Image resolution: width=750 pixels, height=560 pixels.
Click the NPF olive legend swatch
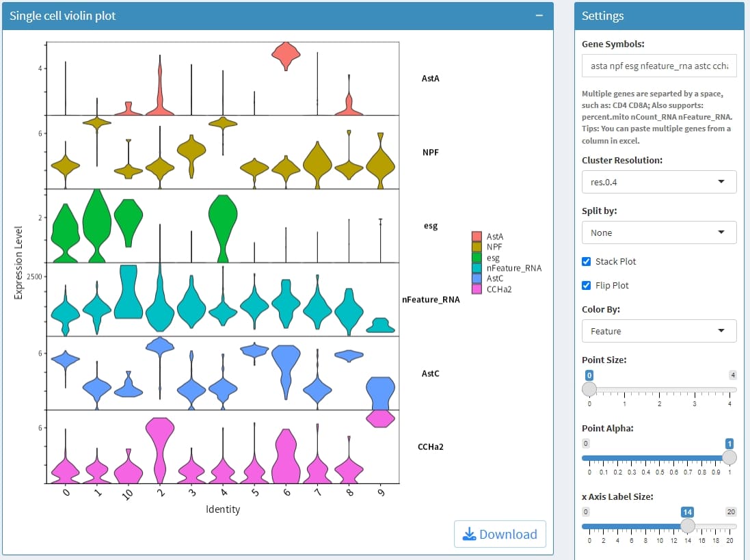477,247
